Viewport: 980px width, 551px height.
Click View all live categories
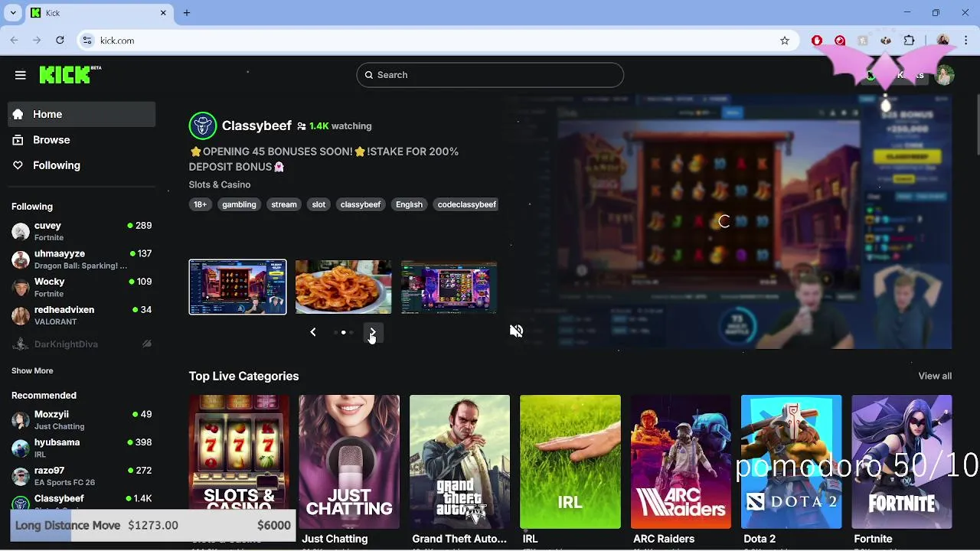[x=935, y=376]
